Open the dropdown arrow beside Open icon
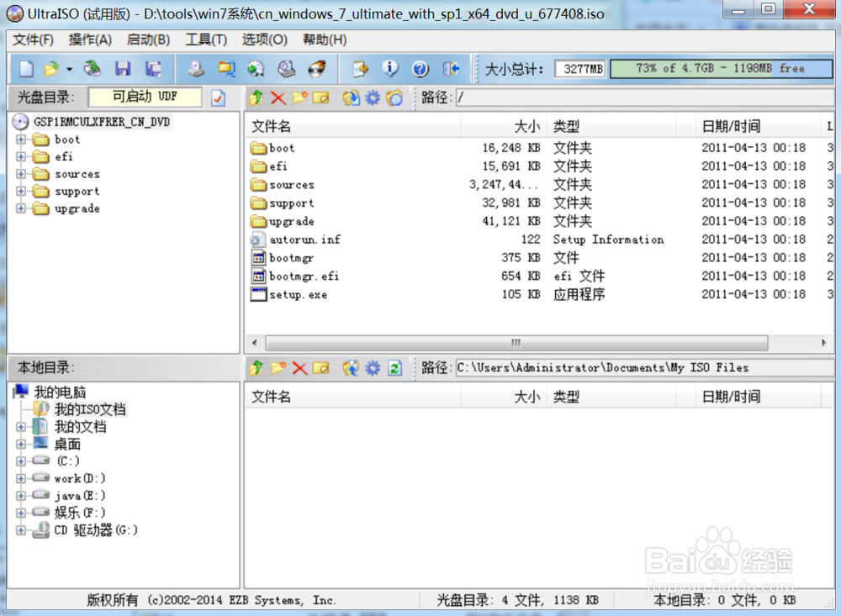Screen dimensions: 841x616 point(69,69)
